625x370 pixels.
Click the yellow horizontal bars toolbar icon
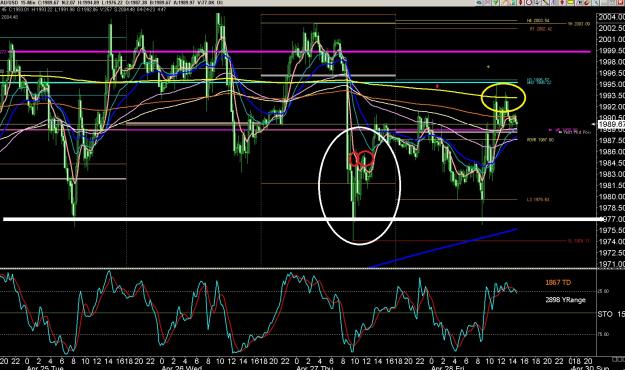[x=570, y=2]
